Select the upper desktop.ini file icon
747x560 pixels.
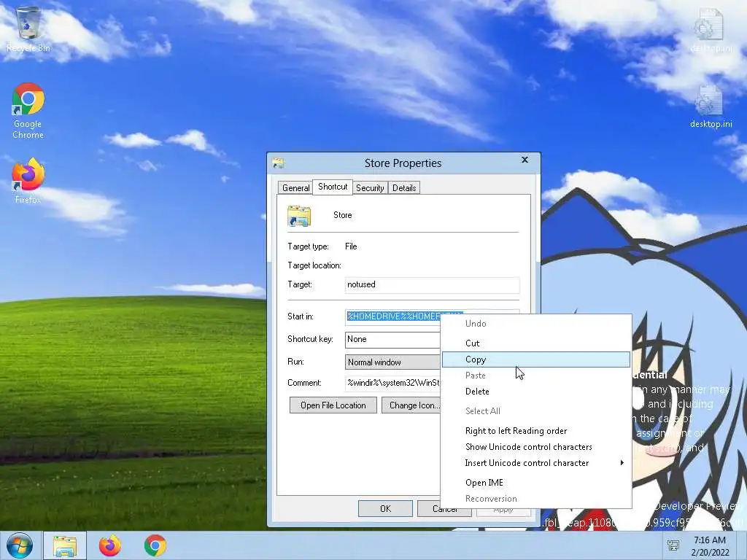click(x=711, y=29)
